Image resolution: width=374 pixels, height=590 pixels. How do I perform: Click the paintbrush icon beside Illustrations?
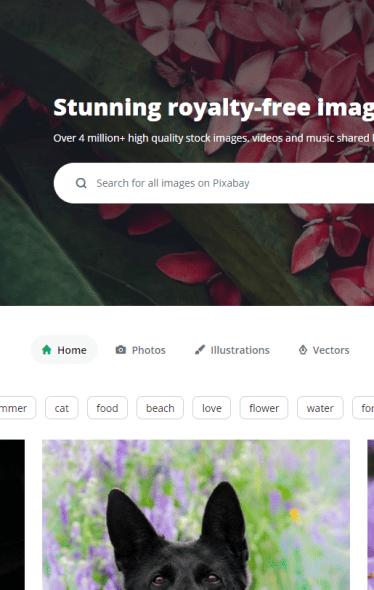pyautogui.click(x=200, y=350)
